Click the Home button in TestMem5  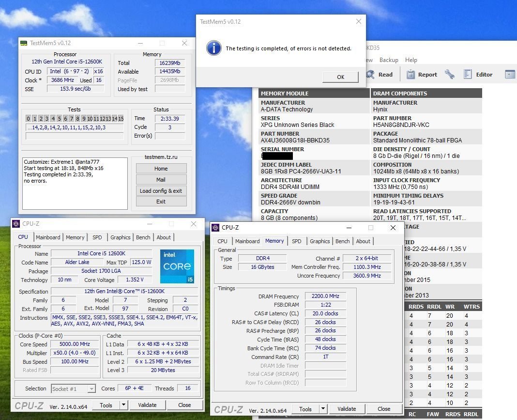pyautogui.click(x=161, y=169)
